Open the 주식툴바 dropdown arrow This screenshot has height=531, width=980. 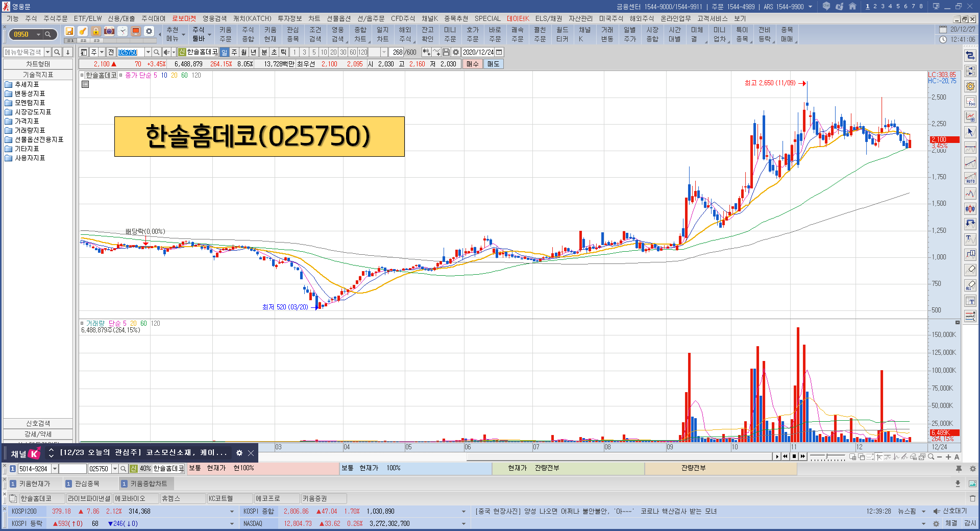tap(209, 35)
